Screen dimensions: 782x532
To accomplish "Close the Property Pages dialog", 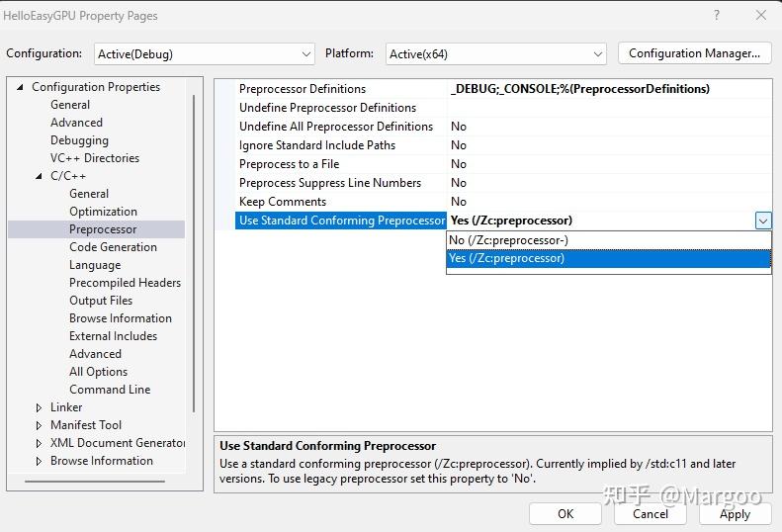I will [761, 15].
